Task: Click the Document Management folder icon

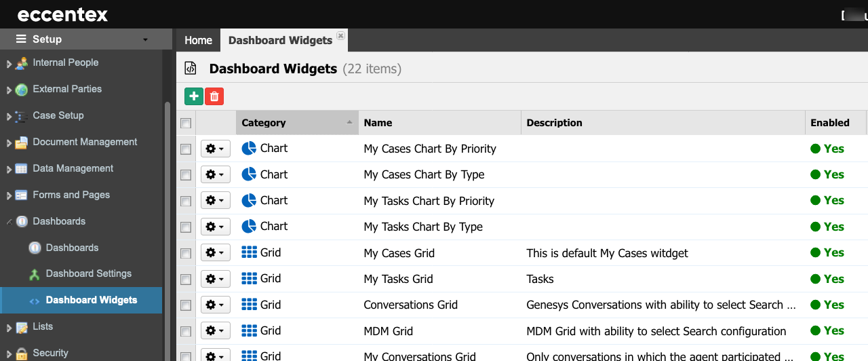Action: click(22, 142)
